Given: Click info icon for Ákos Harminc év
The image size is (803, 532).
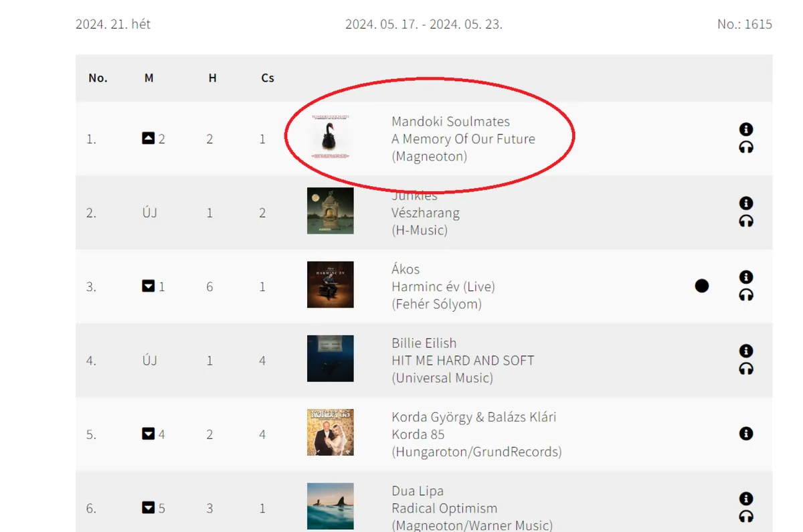Looking at the screenshot, I should 746,276.
